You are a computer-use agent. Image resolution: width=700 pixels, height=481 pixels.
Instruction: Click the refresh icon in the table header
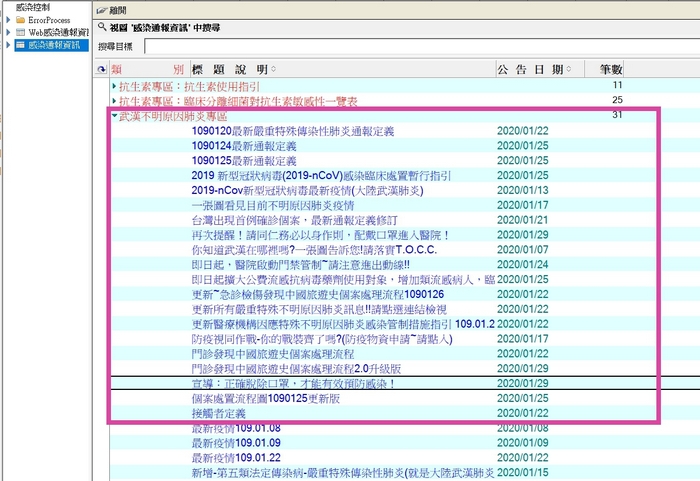102,69
